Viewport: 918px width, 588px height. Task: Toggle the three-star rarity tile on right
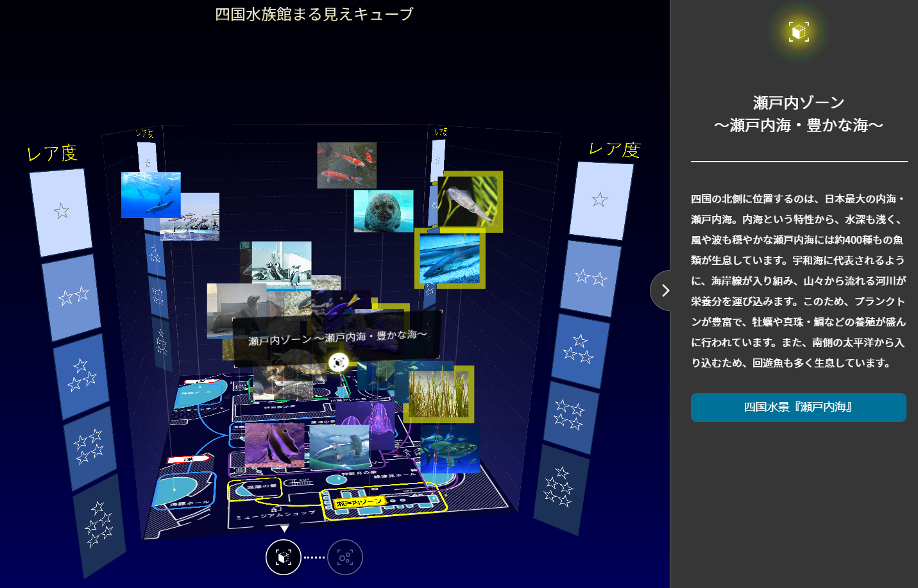coord(579,350)
